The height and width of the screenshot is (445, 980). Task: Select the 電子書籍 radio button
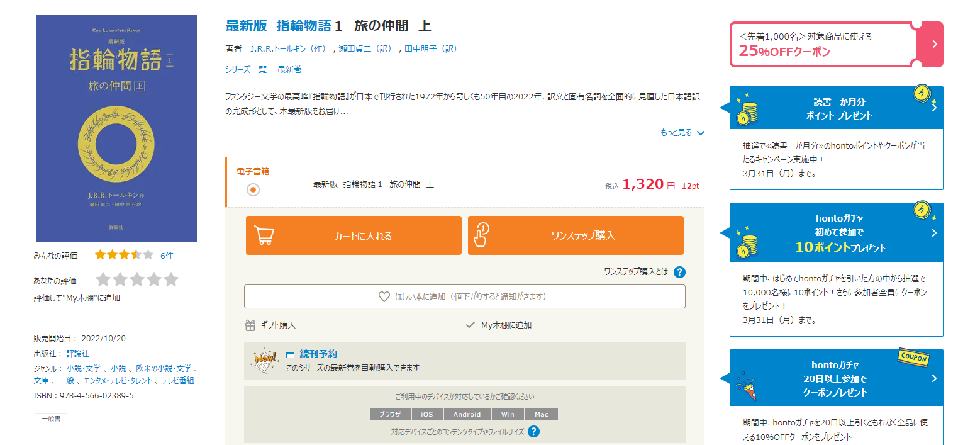click(x=253, y=189)
